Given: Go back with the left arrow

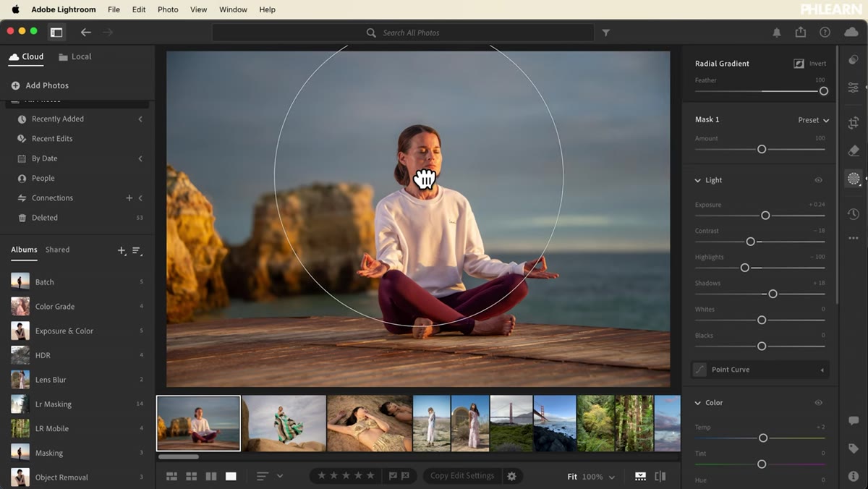Looking at the screenshot, I should click(86, 33).
